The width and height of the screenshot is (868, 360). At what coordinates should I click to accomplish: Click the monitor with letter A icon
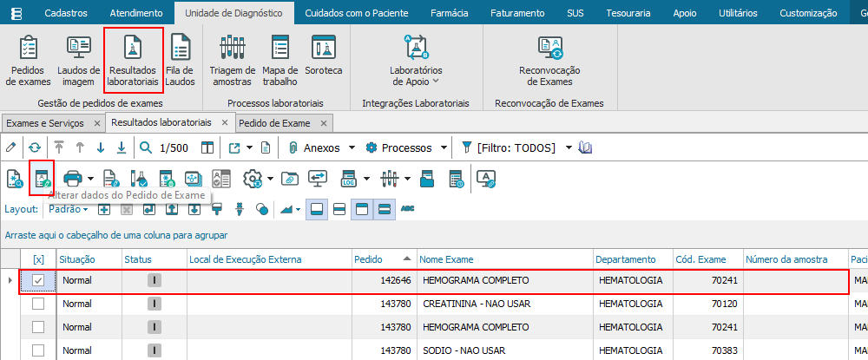tap(486, 178)
